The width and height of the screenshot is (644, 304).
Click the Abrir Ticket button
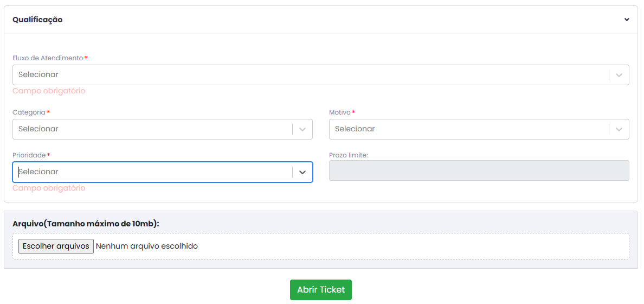pyautogui.click(x=321, y=289)
